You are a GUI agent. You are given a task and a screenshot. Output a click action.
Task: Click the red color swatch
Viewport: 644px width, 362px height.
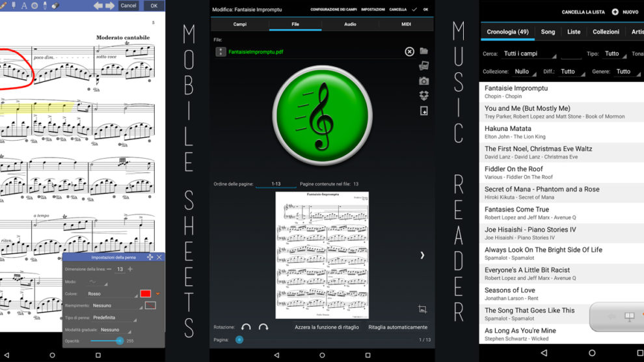tap(146, 294)
